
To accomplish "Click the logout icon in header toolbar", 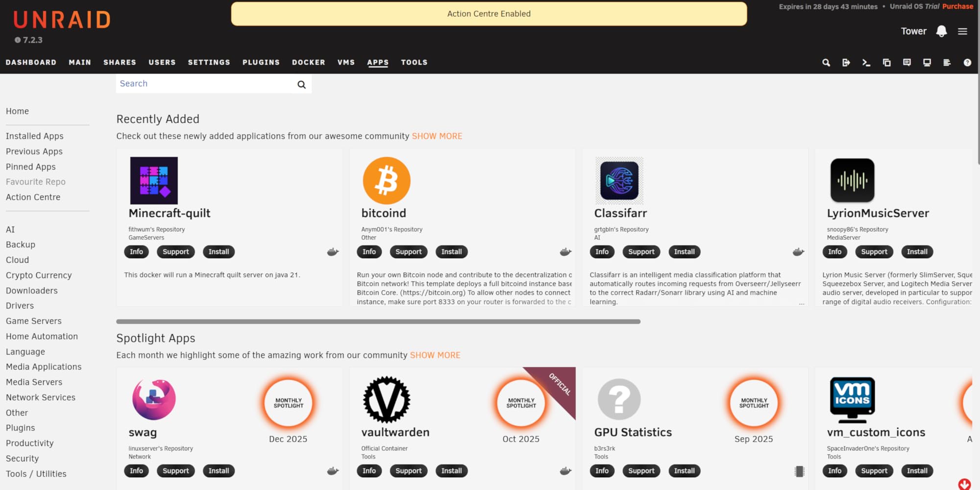I will [846, 63].
